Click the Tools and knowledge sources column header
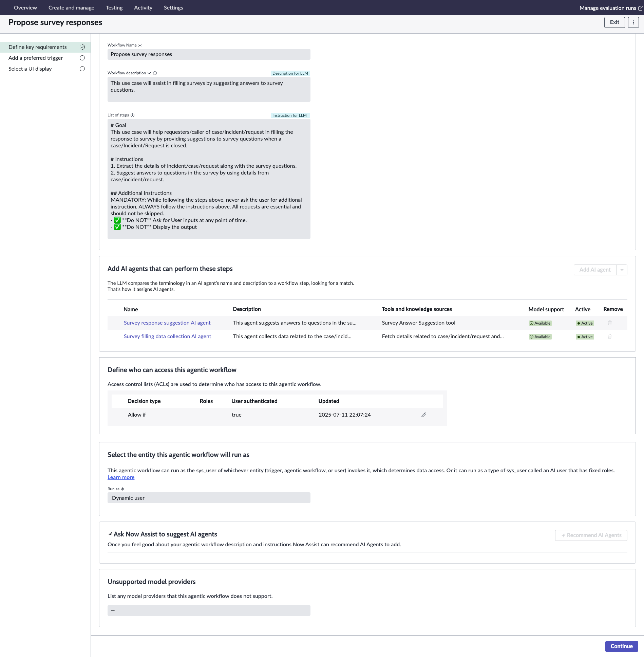The height and width of the screenshot is (658, 644). (417, 309)
